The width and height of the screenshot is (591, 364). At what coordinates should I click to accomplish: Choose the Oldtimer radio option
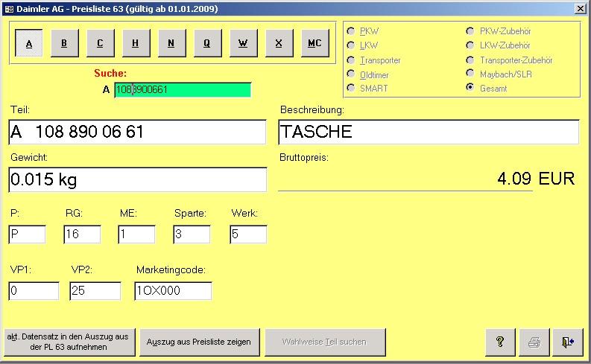click(x=351, y=74)
